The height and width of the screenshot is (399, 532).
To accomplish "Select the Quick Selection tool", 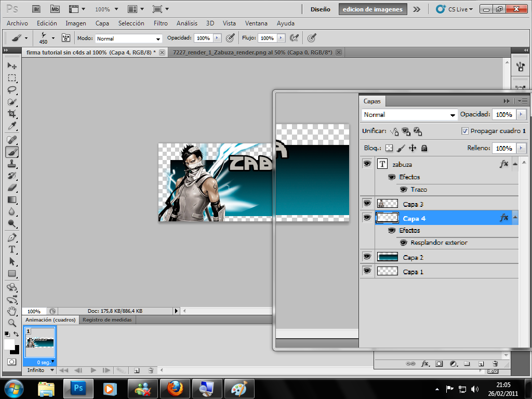I will pyautogui.click(x=12, y=102).
